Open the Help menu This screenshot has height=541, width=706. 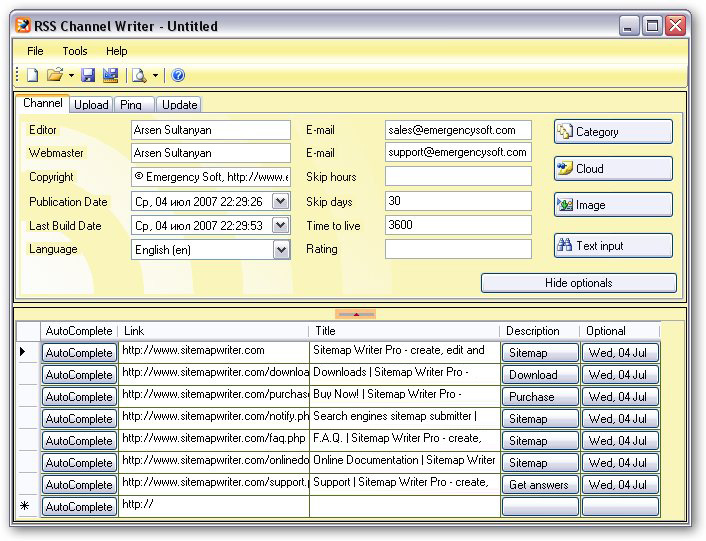(117, 51)
